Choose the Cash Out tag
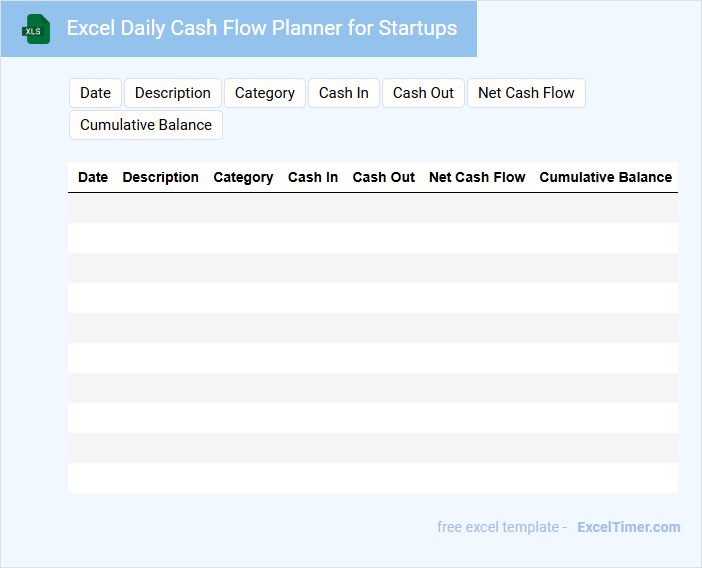 click(x=423, y=93)
